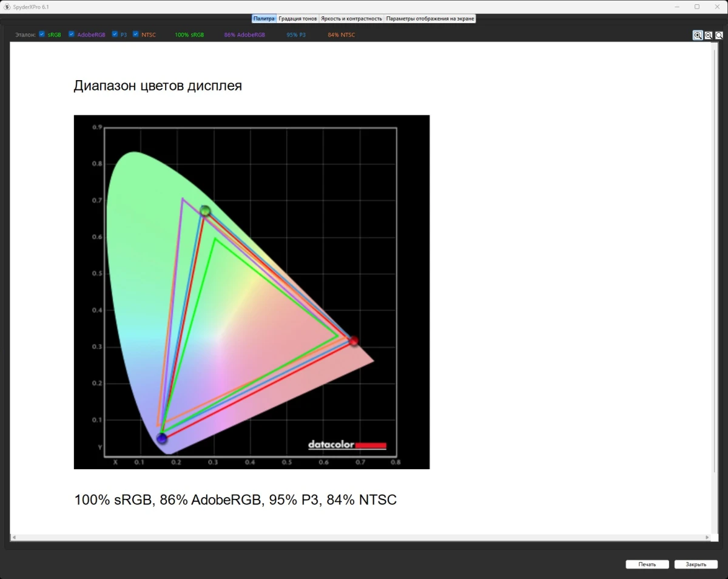Uncheck the sRGB reference checkbox
The width and height of the screenshot is (728, 579).
point(42,35)
